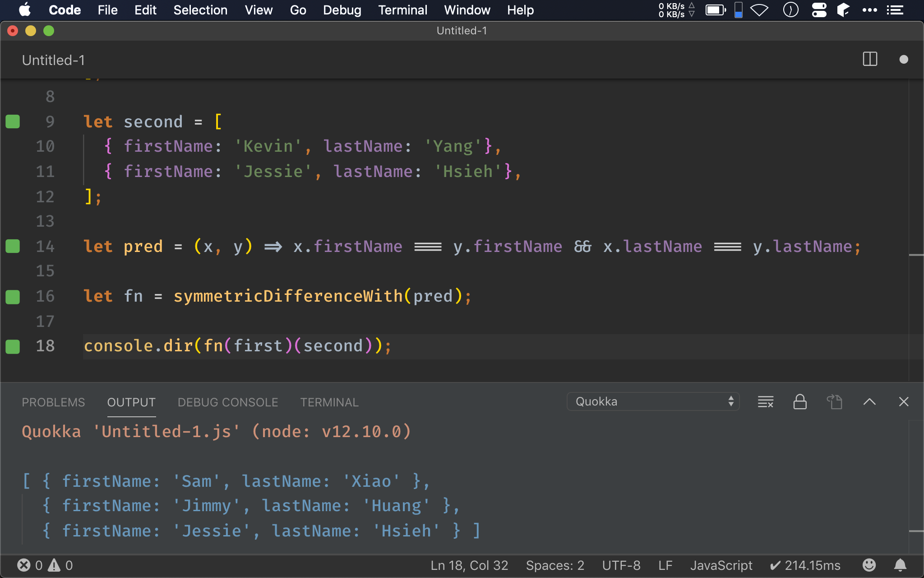Select the UTF-8 encoding status item
Screen dimensions: 924x578
pyautogui.click(x=621, y=565)
